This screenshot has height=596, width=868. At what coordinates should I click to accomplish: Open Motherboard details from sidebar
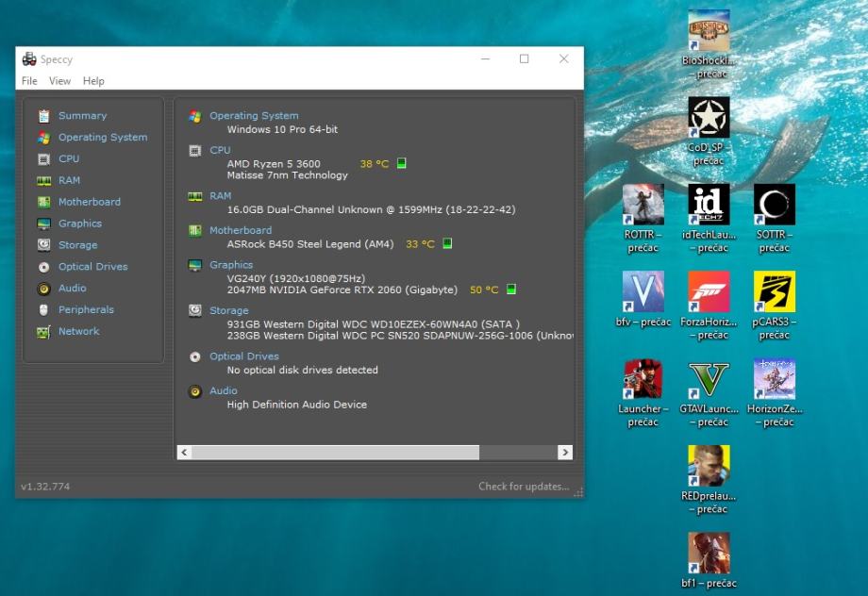[x=89, y=202]
